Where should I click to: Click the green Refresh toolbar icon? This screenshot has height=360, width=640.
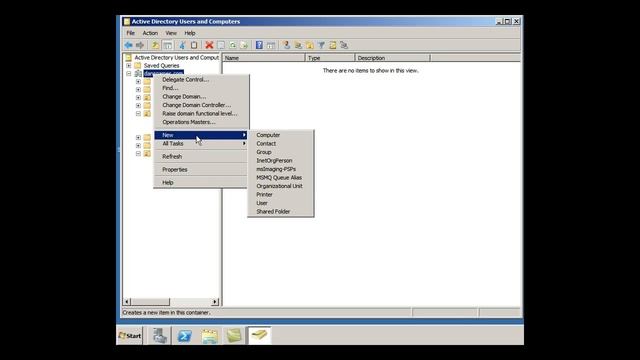pos(232,45)
